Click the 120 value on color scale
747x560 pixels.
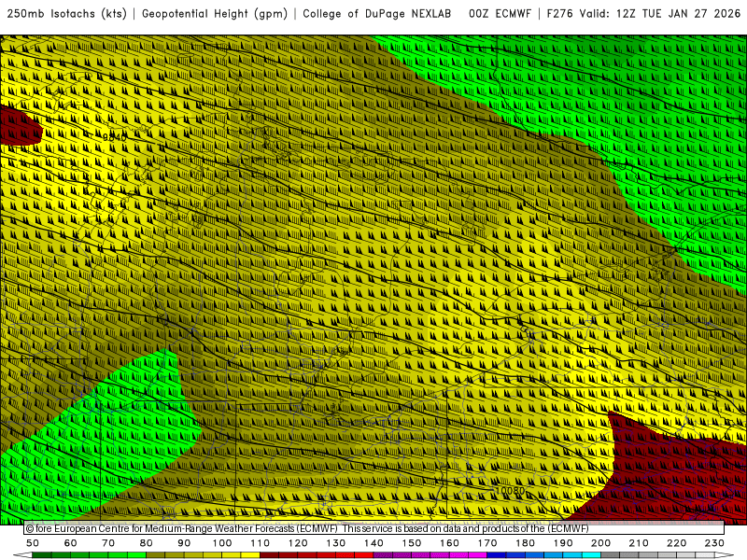point(298,543)
